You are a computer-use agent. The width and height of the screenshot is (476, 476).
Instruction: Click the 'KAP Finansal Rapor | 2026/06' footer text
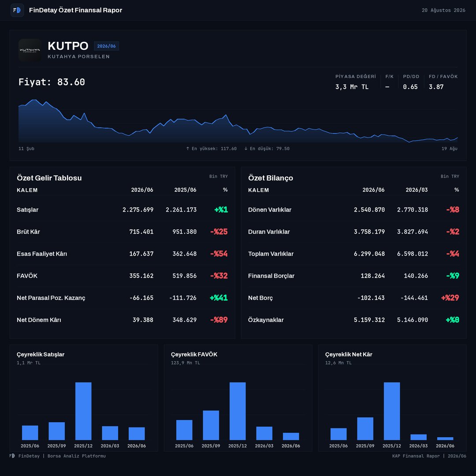pyautogui.click(x=429, y=456)
